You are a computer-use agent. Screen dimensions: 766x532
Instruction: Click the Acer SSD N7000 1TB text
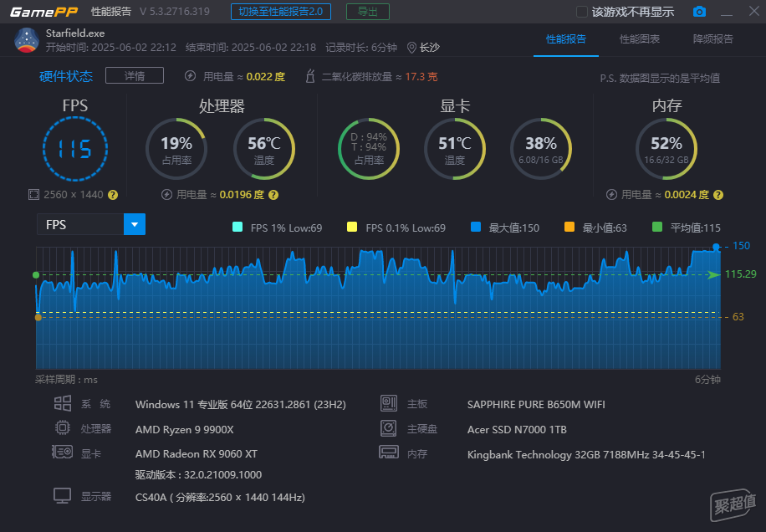click(x=517, y=430)
